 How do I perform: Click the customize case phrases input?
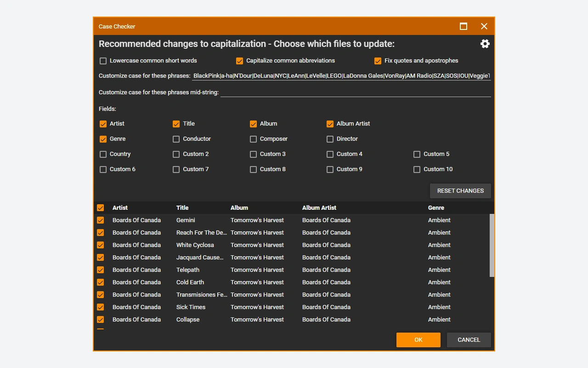click(341, 75)
